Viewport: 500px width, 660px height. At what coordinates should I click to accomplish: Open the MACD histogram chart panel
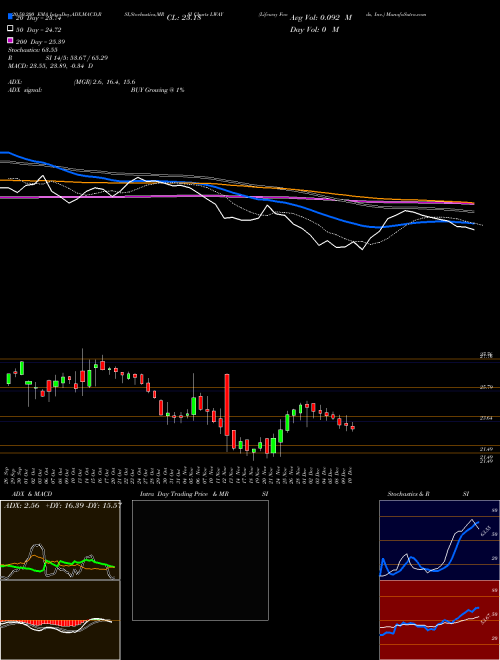click(60, 620)
